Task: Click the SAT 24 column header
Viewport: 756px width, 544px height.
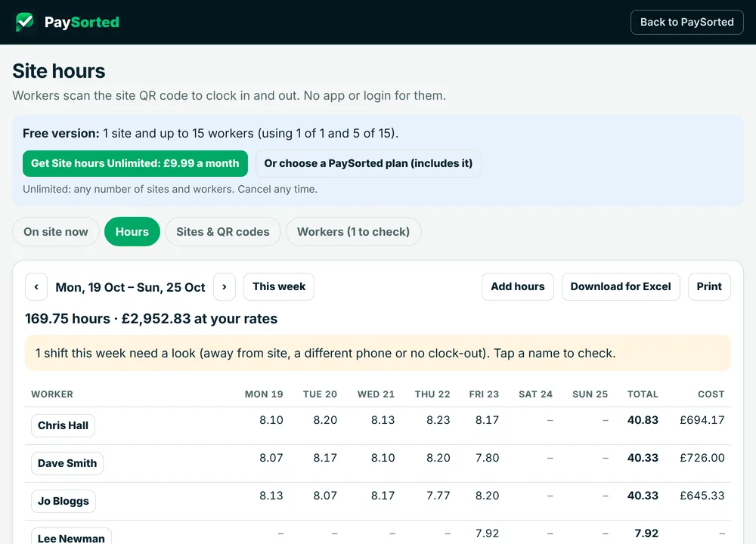Action: 536,394
